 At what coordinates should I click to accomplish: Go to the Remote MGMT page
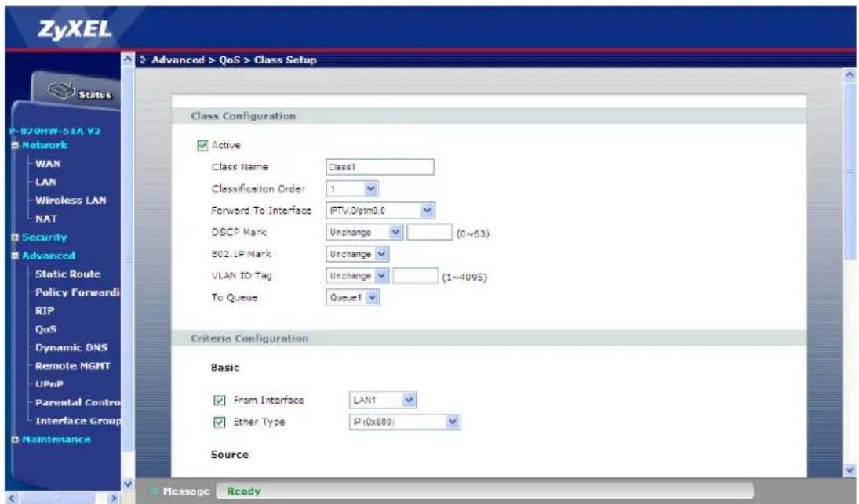point(73,366)
